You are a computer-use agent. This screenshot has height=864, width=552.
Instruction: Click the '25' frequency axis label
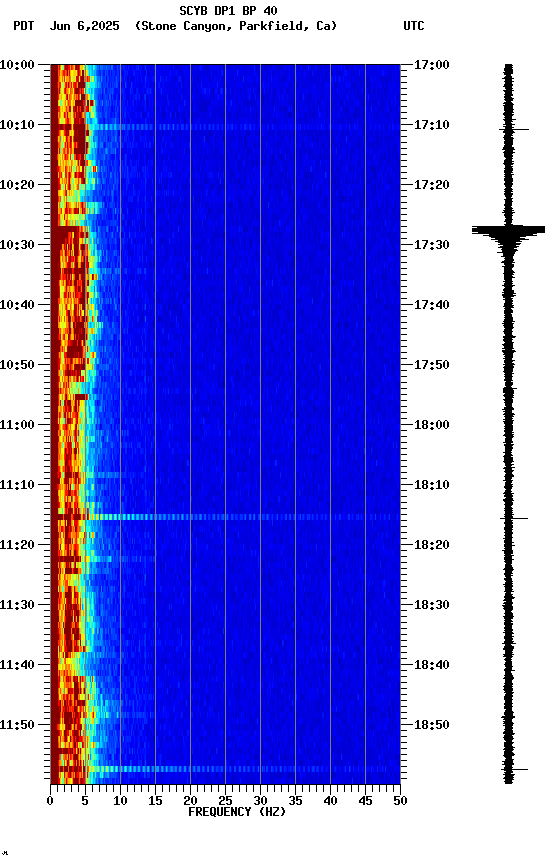point(225,801)
